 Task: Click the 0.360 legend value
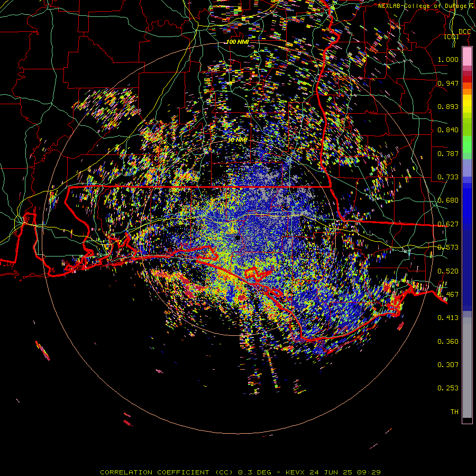tap(448, 342)
